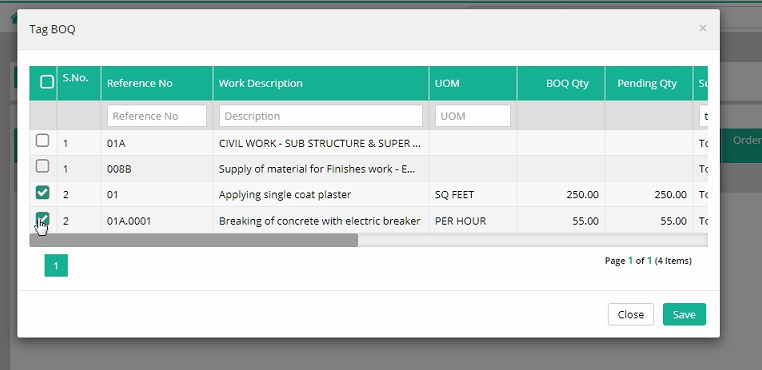
Task: Click the UOM filter field
Action: pos(472,116)
